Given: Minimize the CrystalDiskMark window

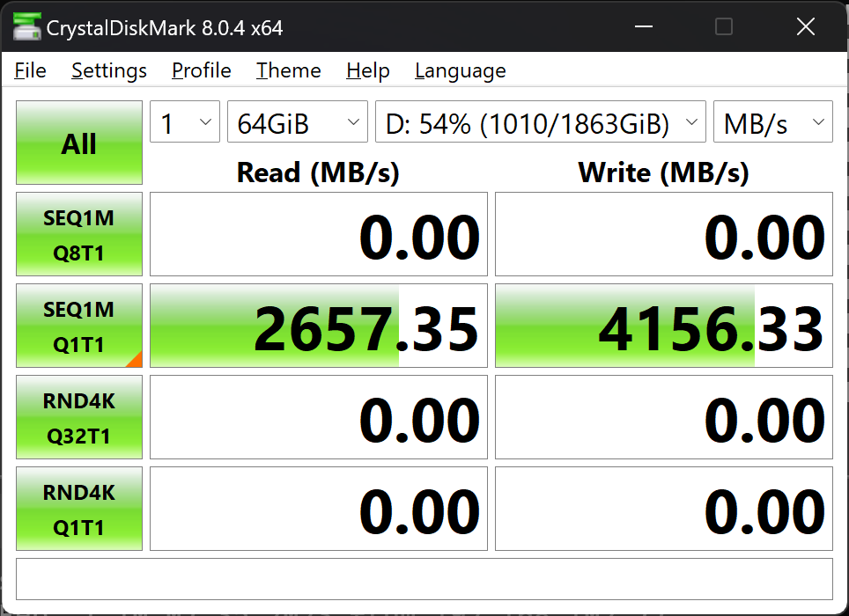Looking at the screenshot, I should click(x=643, y=26).
